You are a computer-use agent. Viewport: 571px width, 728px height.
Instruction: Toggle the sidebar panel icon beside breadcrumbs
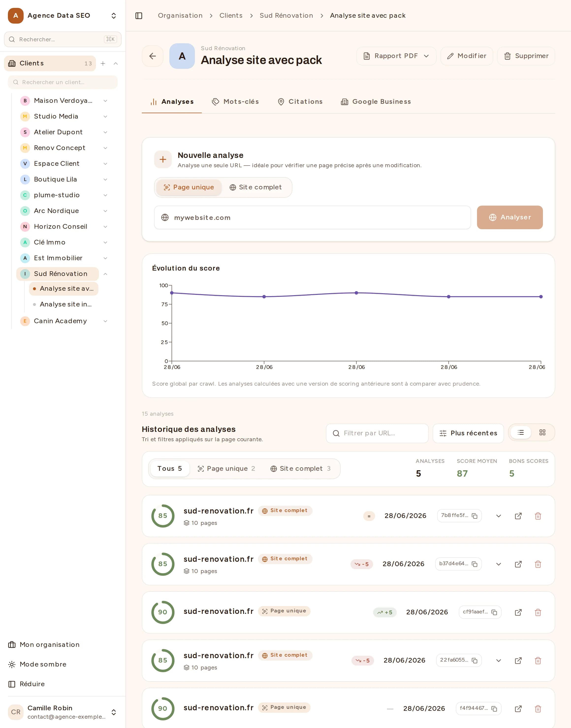[x=139, y=16]
